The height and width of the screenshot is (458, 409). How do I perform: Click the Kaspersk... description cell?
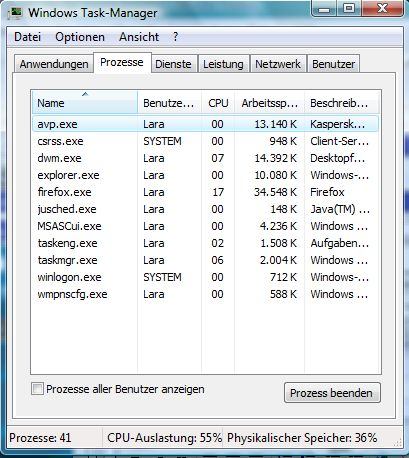(337, 124)
